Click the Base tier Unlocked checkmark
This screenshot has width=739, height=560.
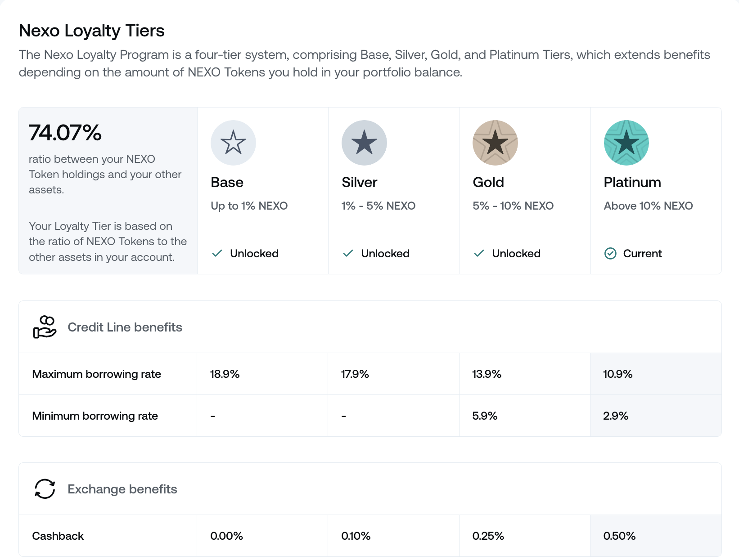tap(217, 254)
